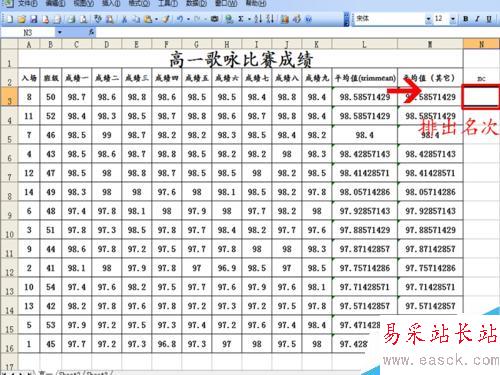
Task: Click the Copy icon
Action: [136, 19]
